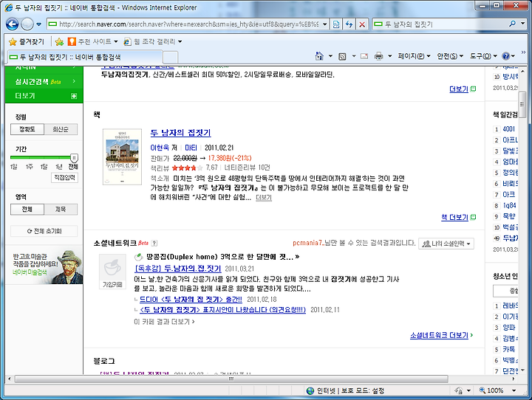The width and height of the screenshot is (532, 400).
Task: Click the browser Forward arrow button
Action: coord(27,24)
